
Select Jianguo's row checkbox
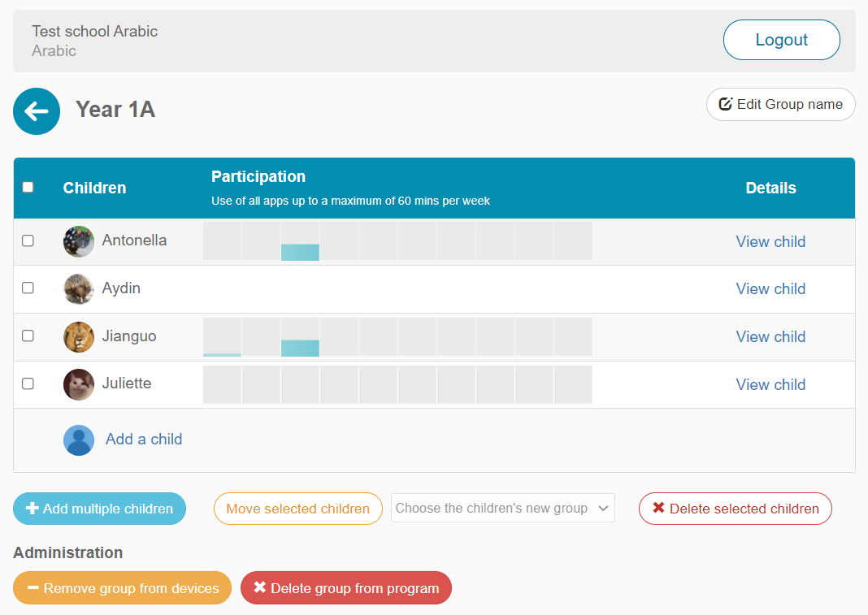pyautogui.click(x=28, y=336)
